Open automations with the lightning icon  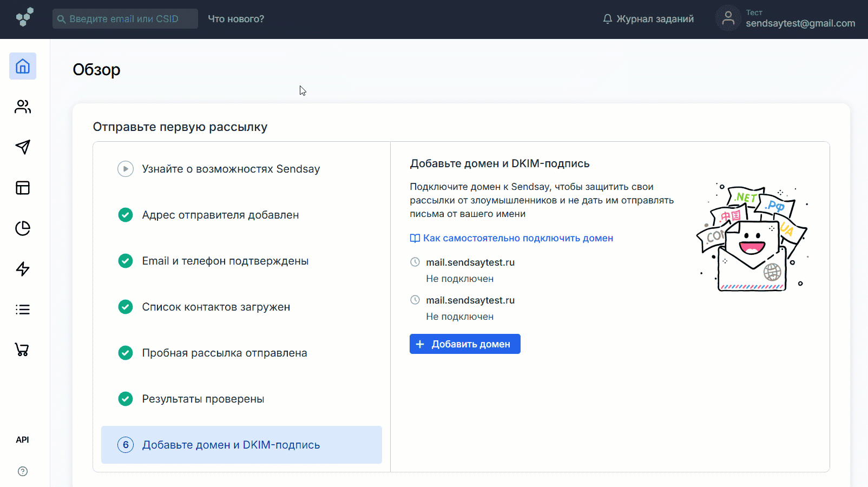tap(22, 269)
